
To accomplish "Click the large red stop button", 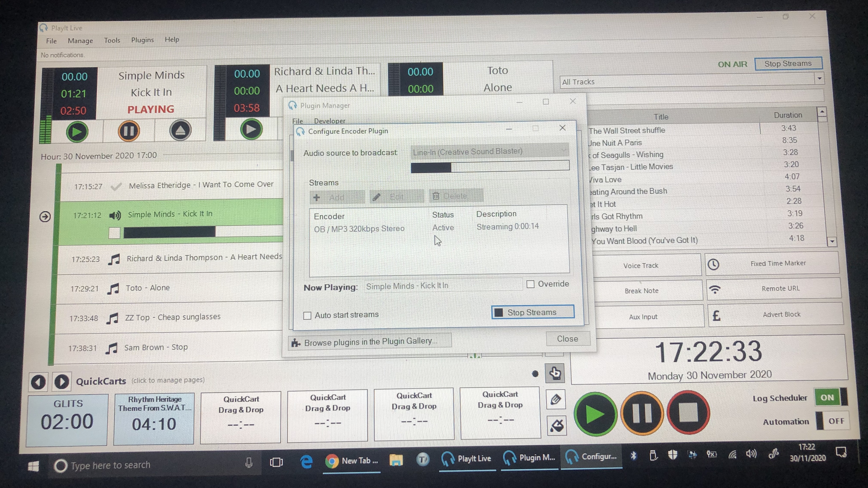I will coord(688,413).
